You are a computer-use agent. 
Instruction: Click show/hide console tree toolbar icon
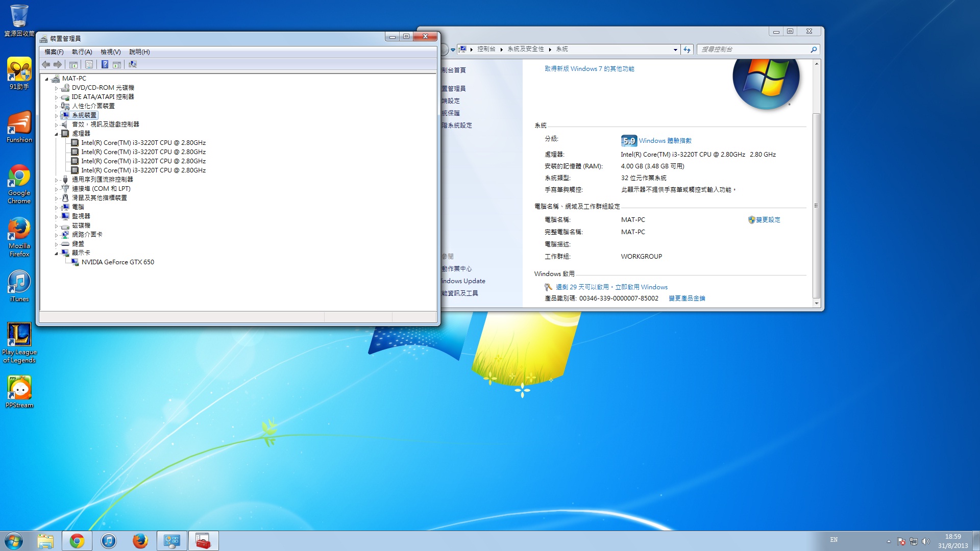(73, 64)
